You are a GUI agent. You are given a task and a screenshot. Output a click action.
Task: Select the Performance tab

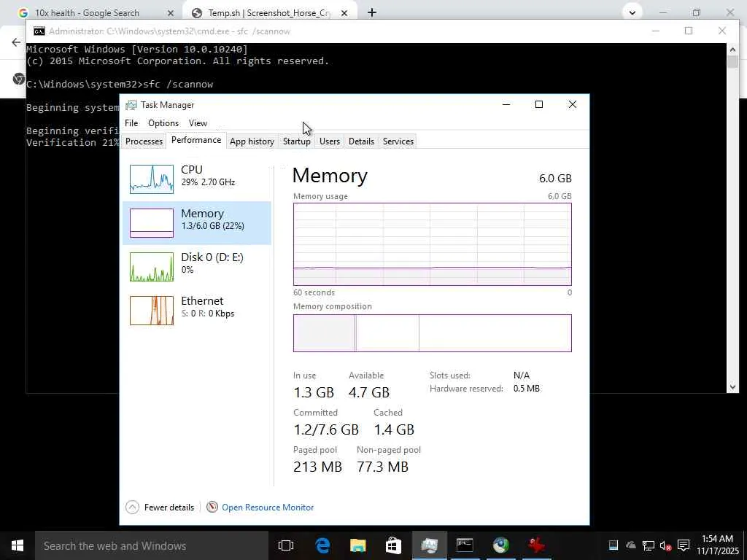196,140
